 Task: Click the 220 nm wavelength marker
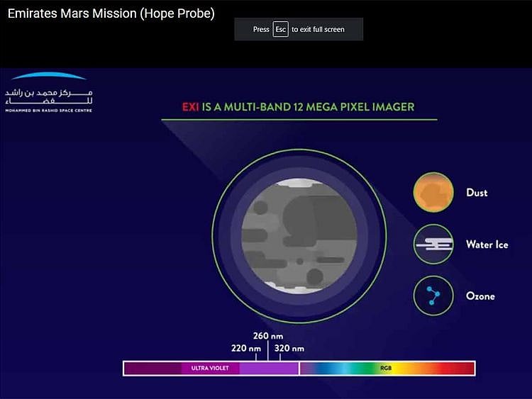pos(245,348)
